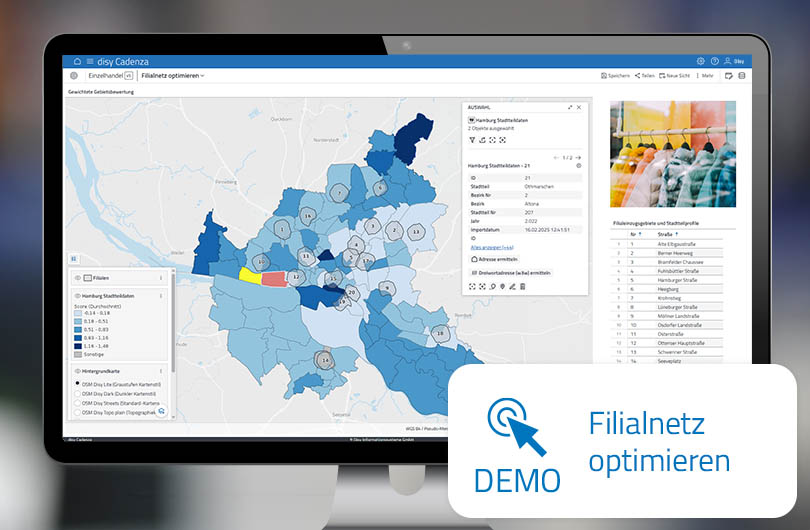Click the filter funnel icon in Auswahl
This screenshot has height=530, width=810.
[472, 140]
